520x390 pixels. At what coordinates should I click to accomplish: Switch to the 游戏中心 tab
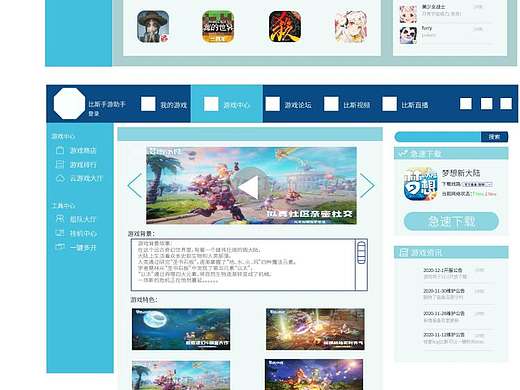click(227, 104)
